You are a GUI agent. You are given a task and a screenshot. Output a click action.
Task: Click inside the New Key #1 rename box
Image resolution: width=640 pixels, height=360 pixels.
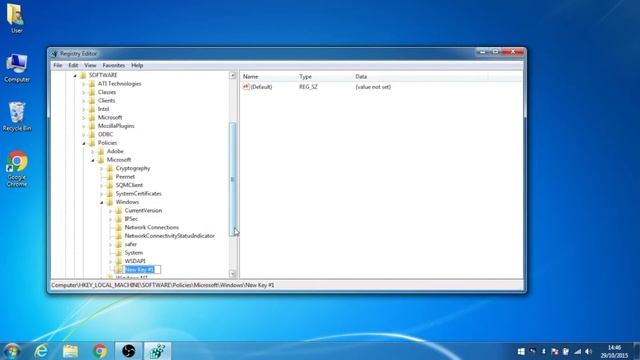[142, 269]
